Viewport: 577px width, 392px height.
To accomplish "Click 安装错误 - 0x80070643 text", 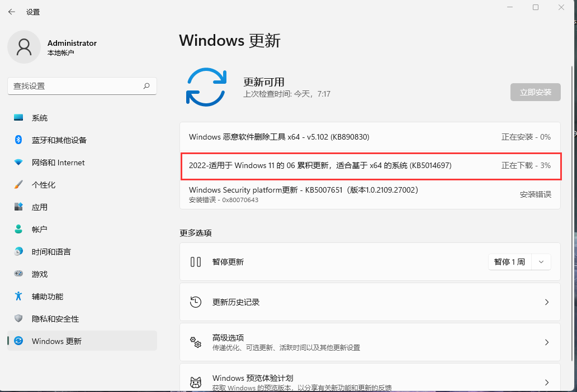I will tap(224, 200).
